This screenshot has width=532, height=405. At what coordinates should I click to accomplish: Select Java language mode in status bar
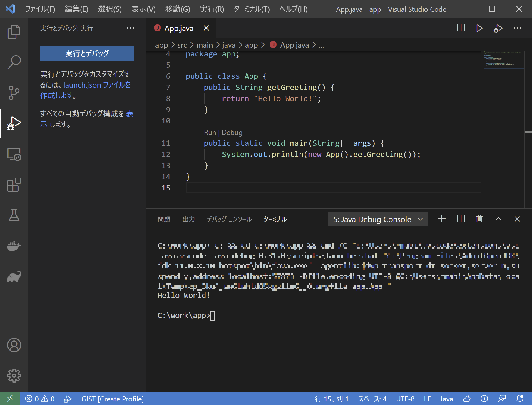tap(446, 399)
